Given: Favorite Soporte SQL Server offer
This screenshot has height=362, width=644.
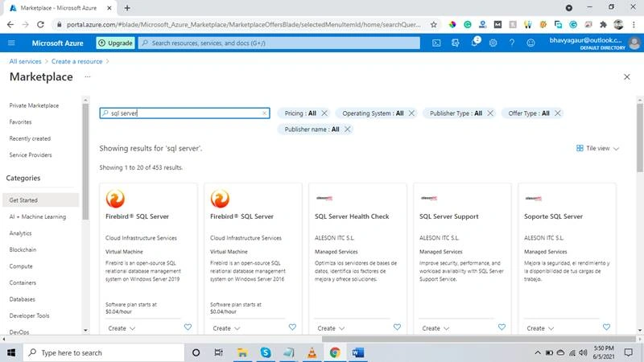Looking at the screenshot, I should 607,327.
